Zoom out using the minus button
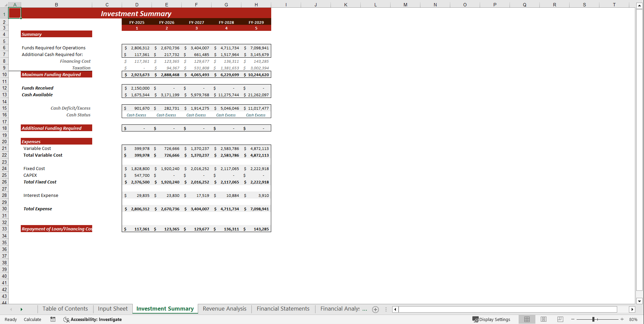 coord(573,319)
